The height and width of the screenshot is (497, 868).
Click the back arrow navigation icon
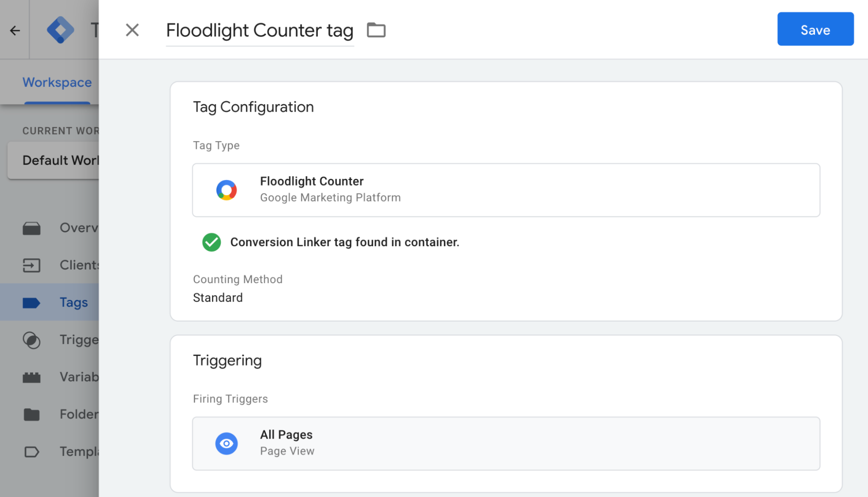point(15,29)
